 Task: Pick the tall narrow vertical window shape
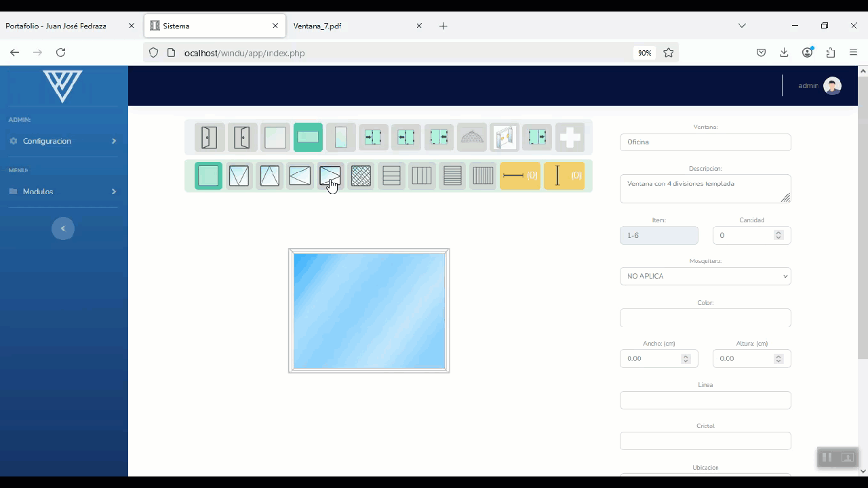(340, 138)
